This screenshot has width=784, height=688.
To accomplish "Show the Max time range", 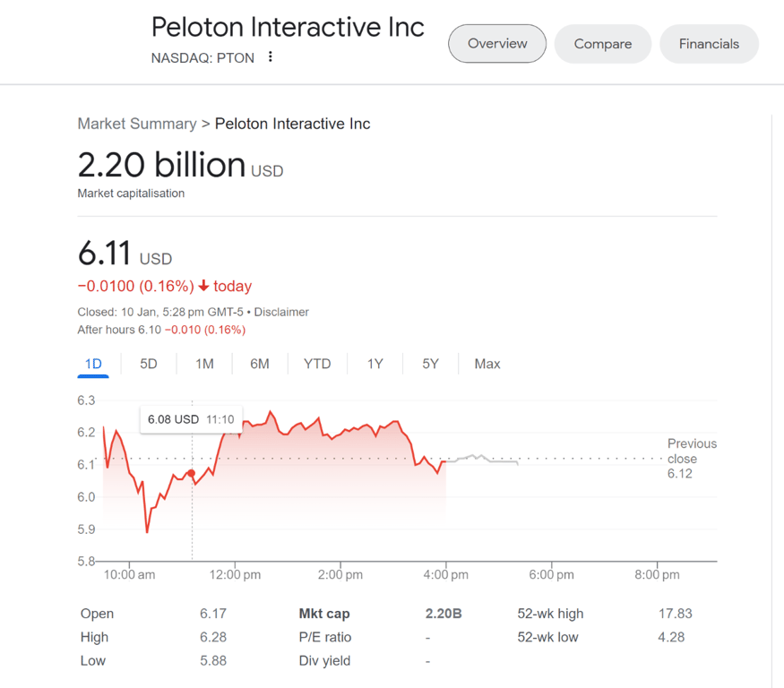I will [x=487, y=364].
